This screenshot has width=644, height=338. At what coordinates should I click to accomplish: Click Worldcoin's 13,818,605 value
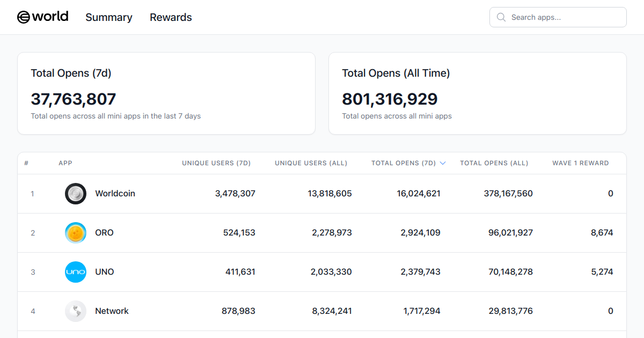click(x=330, y=194)
